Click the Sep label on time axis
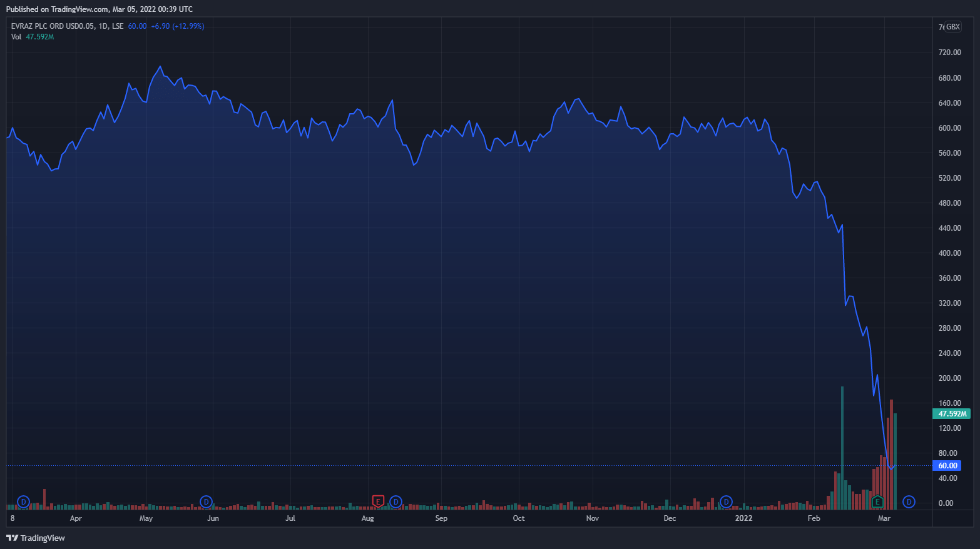980x549 pixels. point(441,518)
